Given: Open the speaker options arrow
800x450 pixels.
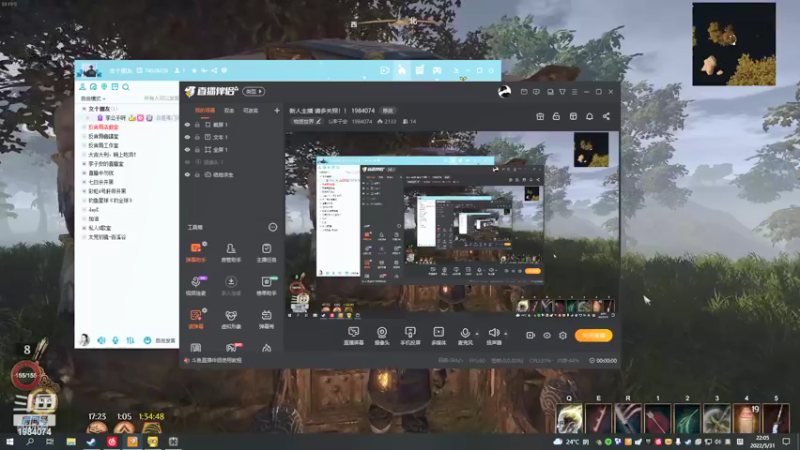Looking at the screenshot, I should point(506,334).
